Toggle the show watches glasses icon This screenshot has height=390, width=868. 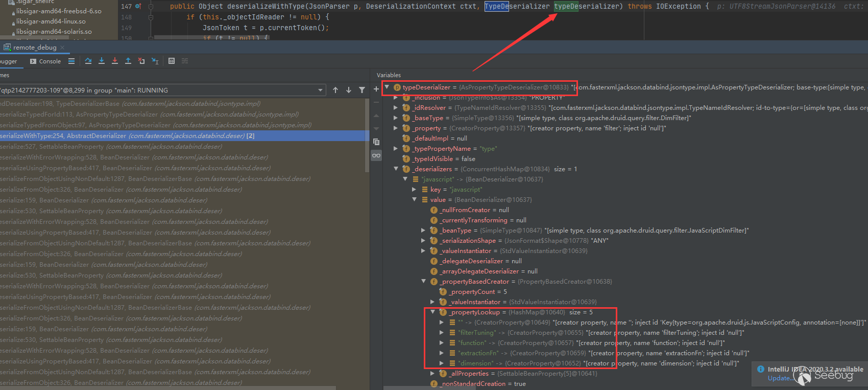[x=376, y=155]
